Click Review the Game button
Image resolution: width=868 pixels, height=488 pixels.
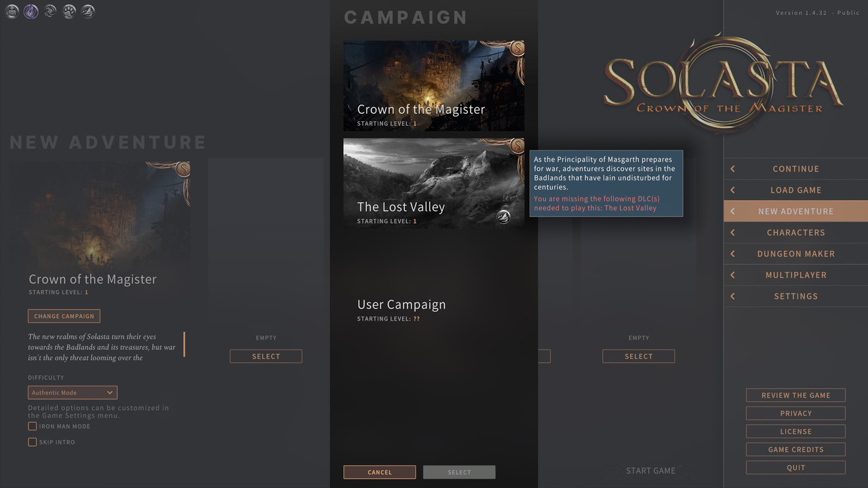click(x=795, y=395)
